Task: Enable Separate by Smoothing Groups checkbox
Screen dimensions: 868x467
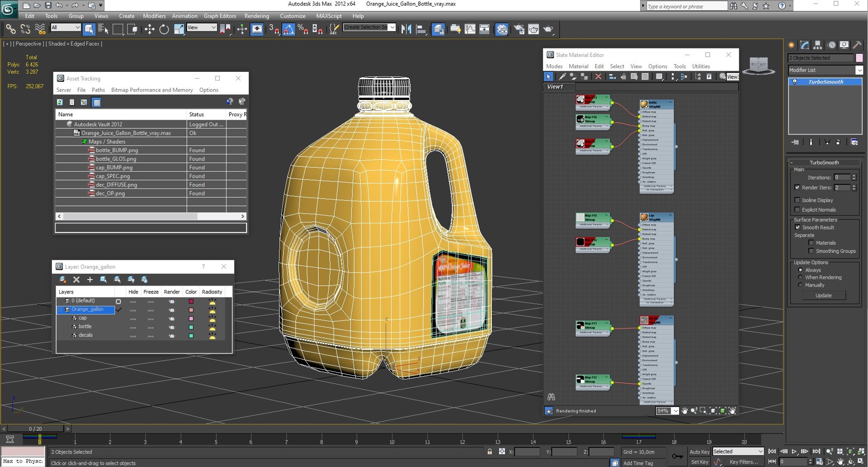Action: point(811,251)
